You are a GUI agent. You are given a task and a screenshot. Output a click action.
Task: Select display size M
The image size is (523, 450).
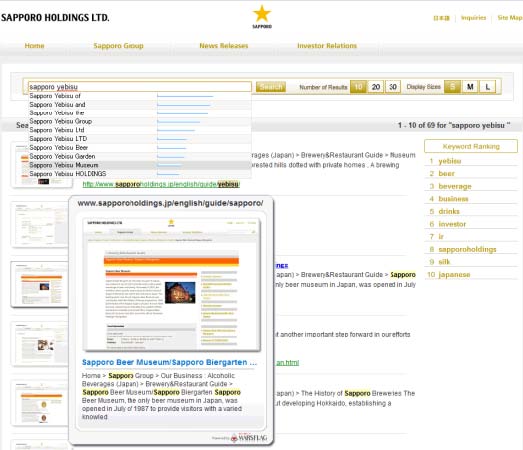[470, 87]
